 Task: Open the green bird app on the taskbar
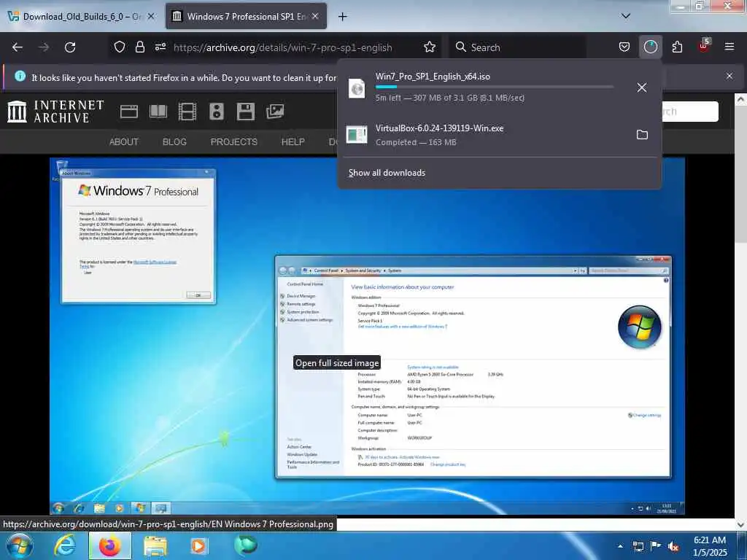pos(245,545)
